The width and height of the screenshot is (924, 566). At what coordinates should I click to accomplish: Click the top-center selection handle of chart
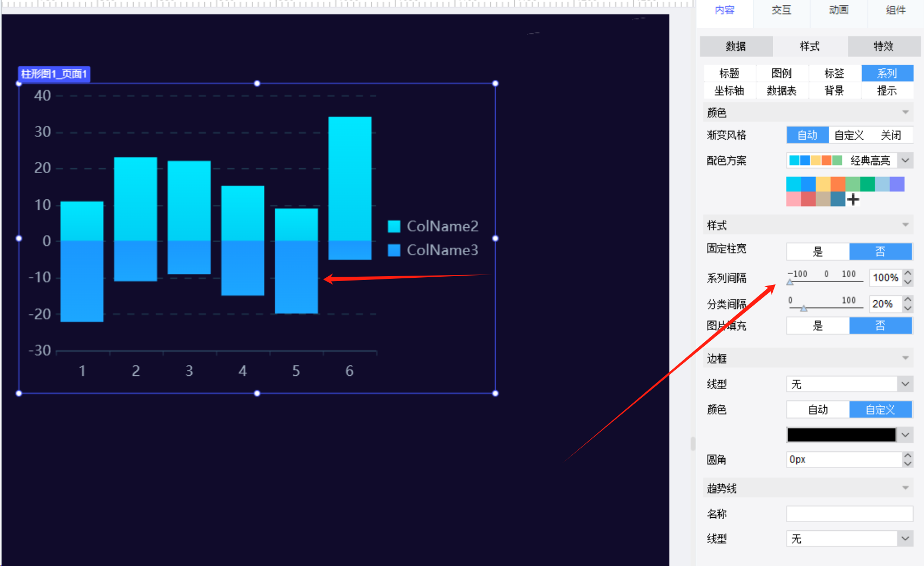(257, 83)
